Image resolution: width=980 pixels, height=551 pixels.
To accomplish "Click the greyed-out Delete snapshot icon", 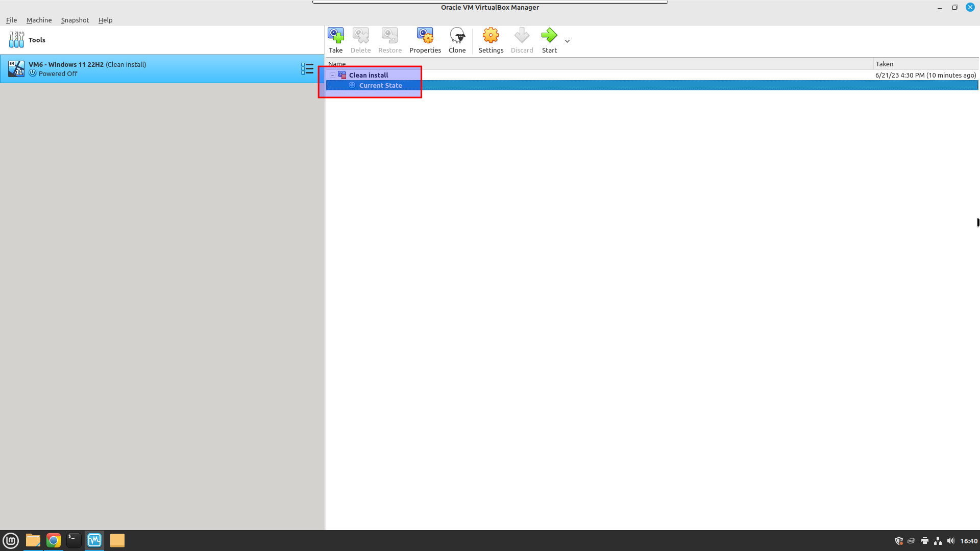I will click(x=360, y=40).
